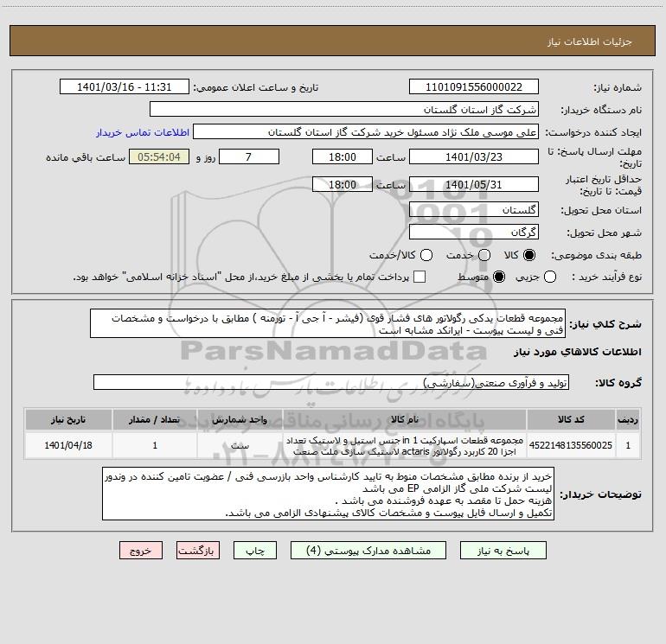Click the delivery city field گرگان
This screenshot has width=666, height=644.
(x=474, y=233)
